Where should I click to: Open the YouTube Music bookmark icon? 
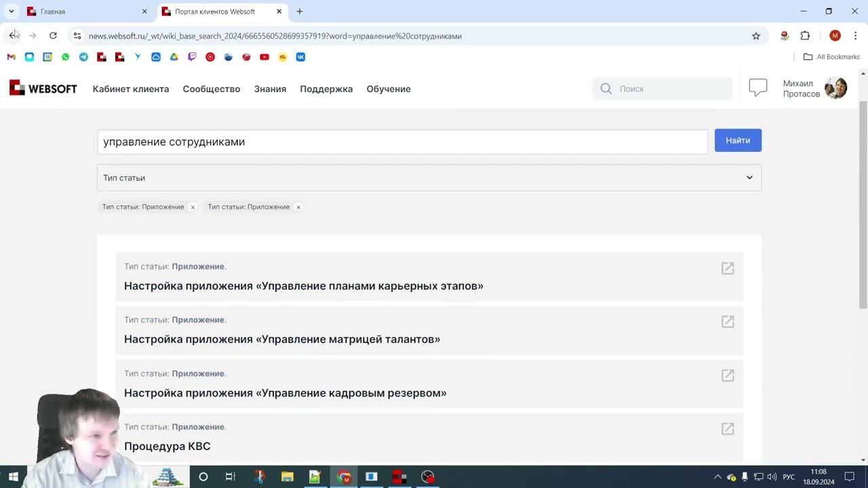(x=210, y=57)
